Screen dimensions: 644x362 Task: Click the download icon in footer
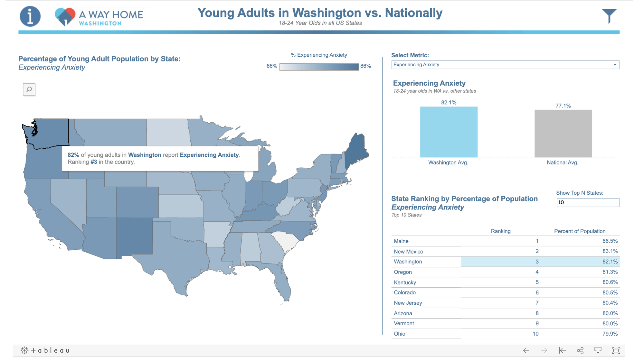[x=598, y=350]
